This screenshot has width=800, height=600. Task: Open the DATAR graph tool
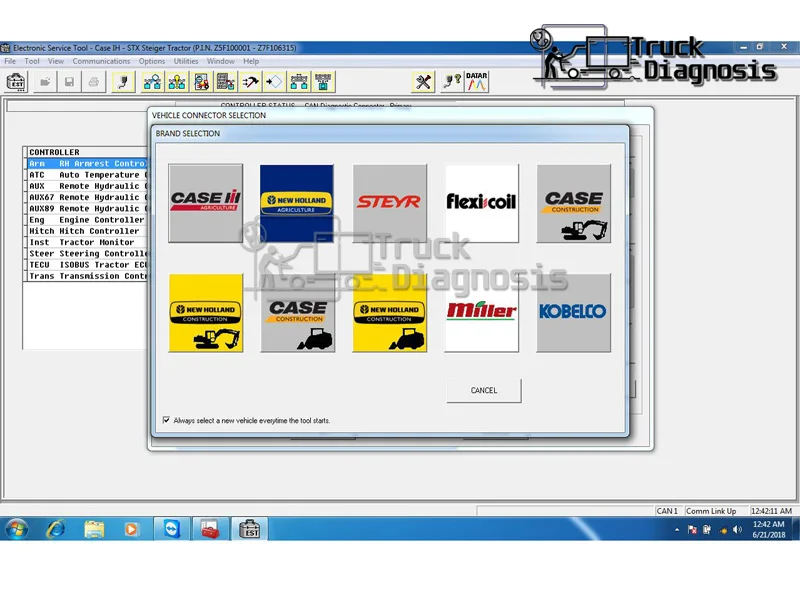pyautogui.click(x=477, y=82)
